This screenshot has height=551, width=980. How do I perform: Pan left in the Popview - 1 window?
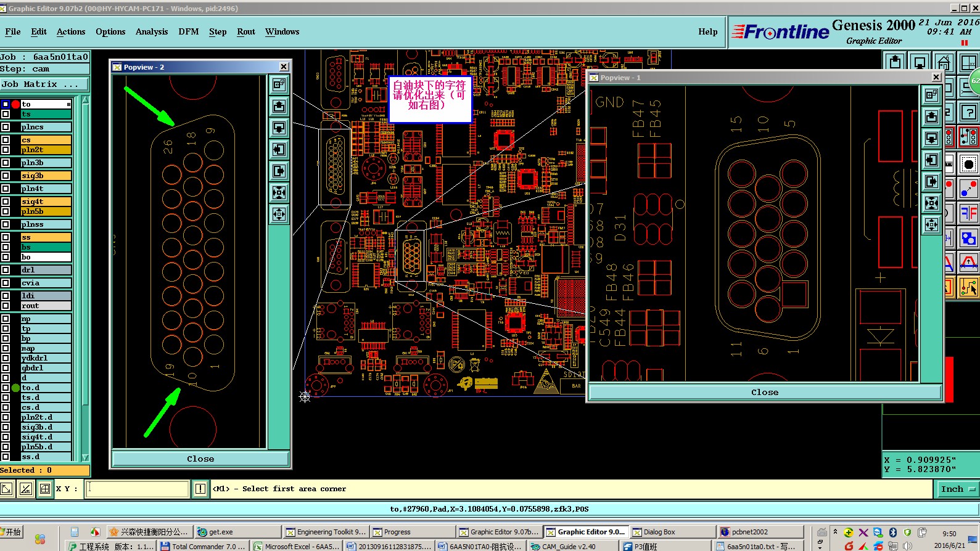pyautogui.click(x=932, y=160)
